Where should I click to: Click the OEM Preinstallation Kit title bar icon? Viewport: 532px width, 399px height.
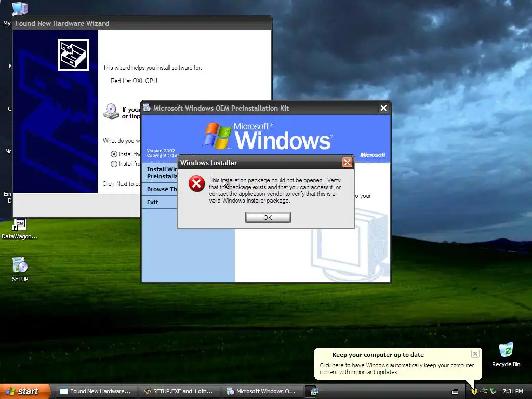point(147,108)
